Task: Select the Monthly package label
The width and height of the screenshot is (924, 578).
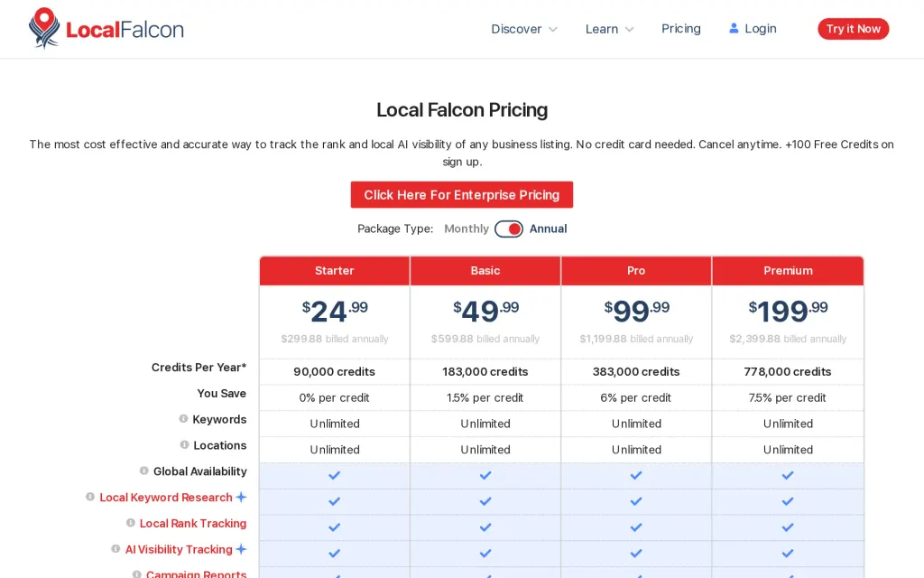Action: click(467, 228)
